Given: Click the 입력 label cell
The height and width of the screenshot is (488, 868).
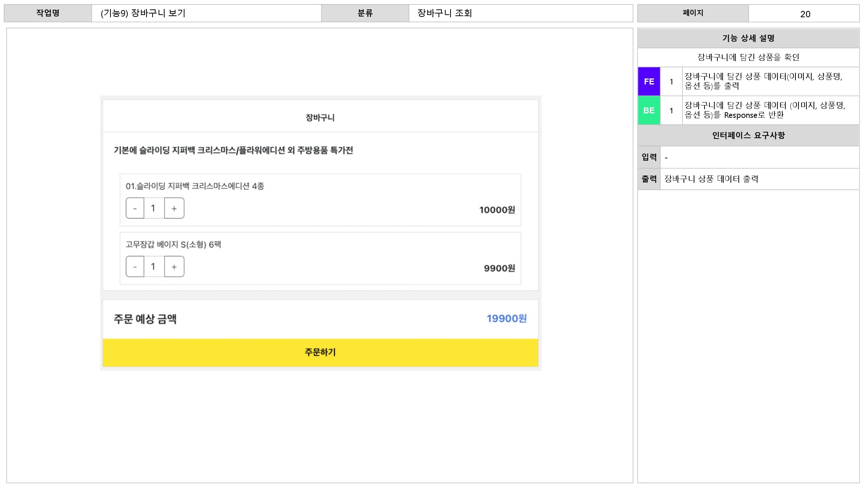Looking at the screenshot, I should (649, 157).
